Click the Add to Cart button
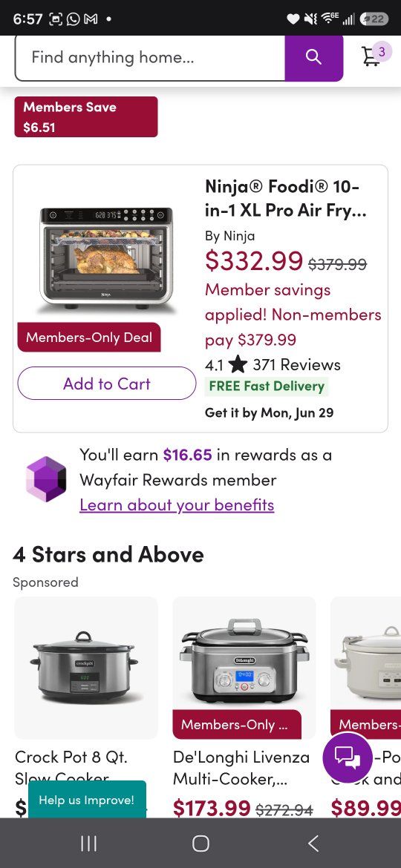 coord(107,383)
